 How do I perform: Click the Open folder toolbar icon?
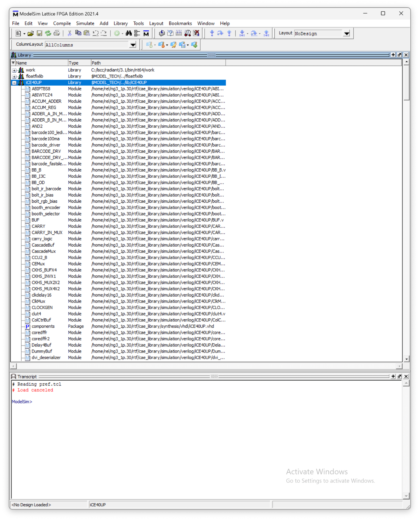[31, 33]
